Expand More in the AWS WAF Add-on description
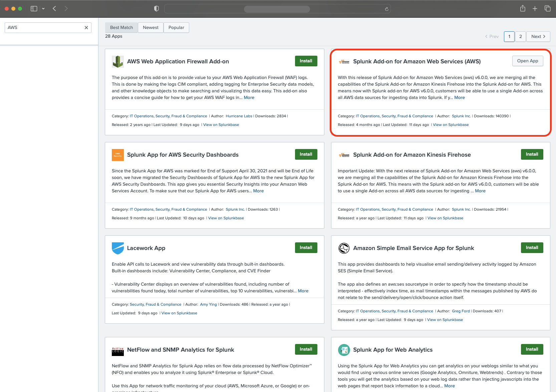The image size is (556, 392). [x=249, y=98]
